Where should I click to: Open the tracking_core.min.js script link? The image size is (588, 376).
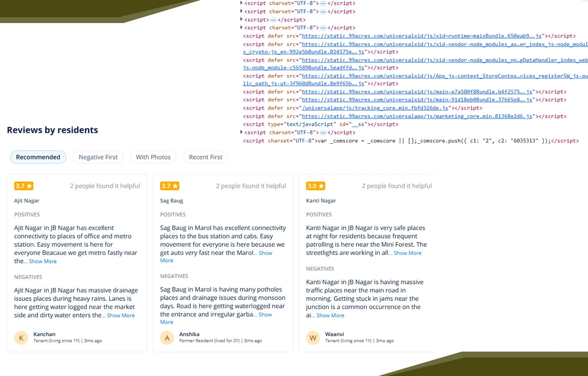pos(375,108)
